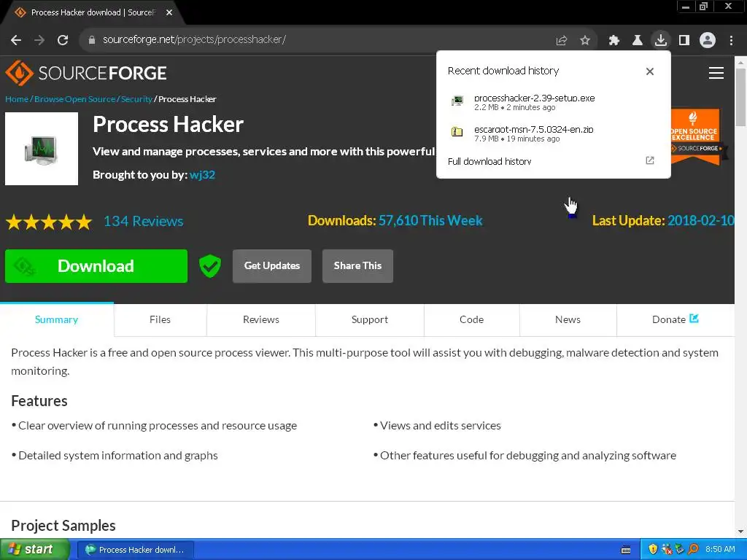Click Last Update date 2018-02-10
Screen dimensions: 747x560
click(x=701, y=220)
